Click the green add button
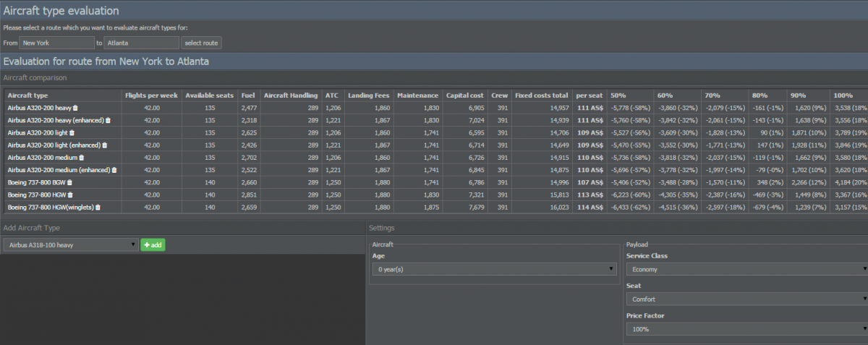This screenshot has height=345, width=868. [153, 245]
